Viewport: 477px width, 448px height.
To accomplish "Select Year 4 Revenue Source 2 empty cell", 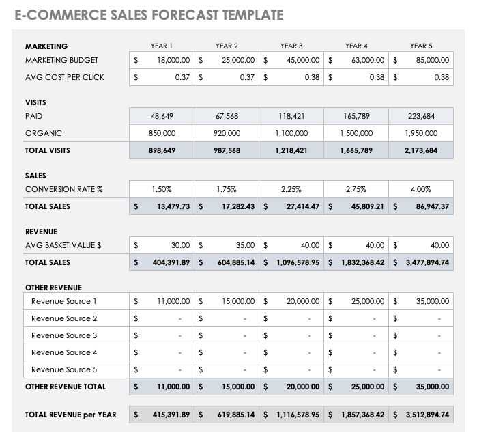I will coord(356,318).
